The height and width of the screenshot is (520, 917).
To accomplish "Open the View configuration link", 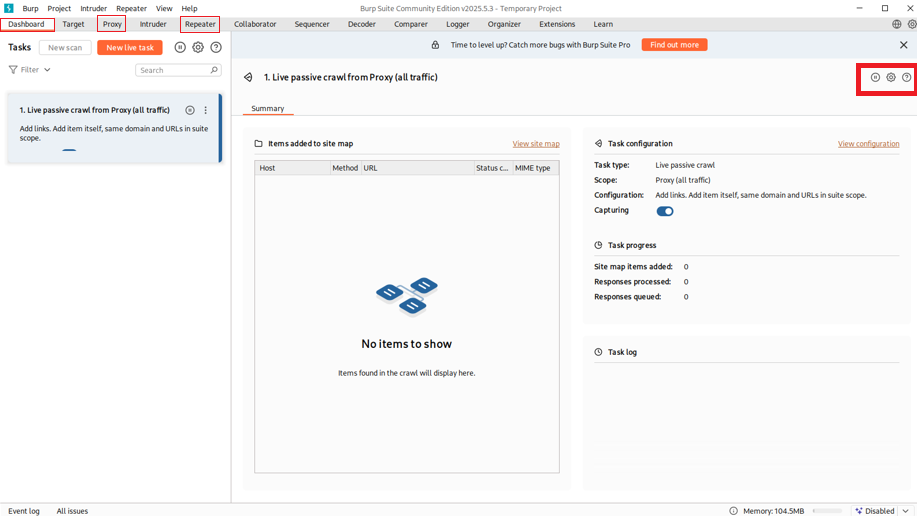I will [x=868, y=143].
